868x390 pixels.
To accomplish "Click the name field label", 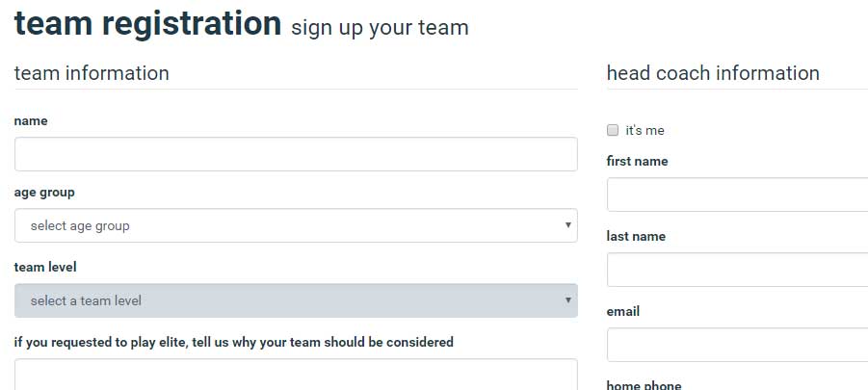I will [x=31, y=120].
